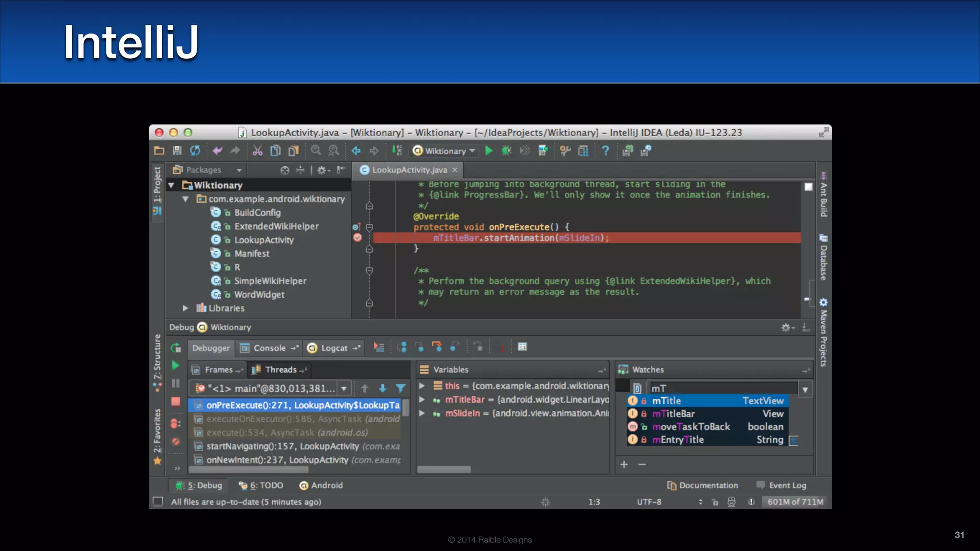Toggle the breakpoint on the startAnimation line
This screenshot has height=551, width=980.
[357, 238]
